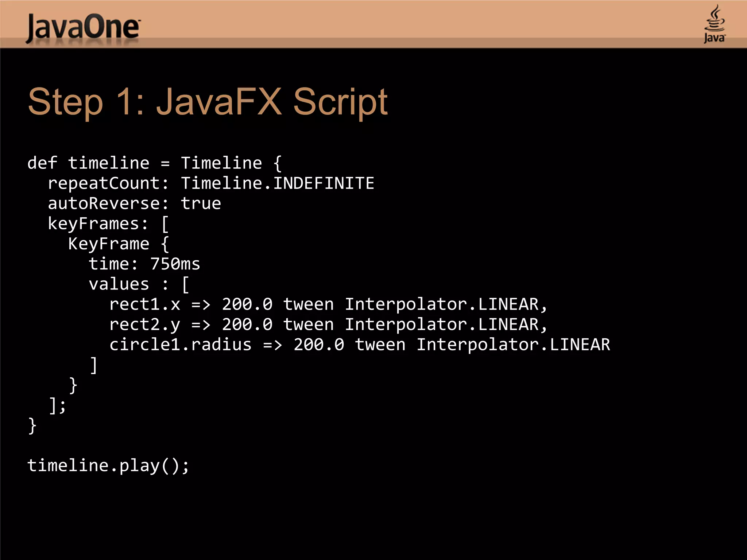Viewport: 747px width, 560px height.
Task: Click the rect2.y tween line
Action: click(x=328, y=324)
